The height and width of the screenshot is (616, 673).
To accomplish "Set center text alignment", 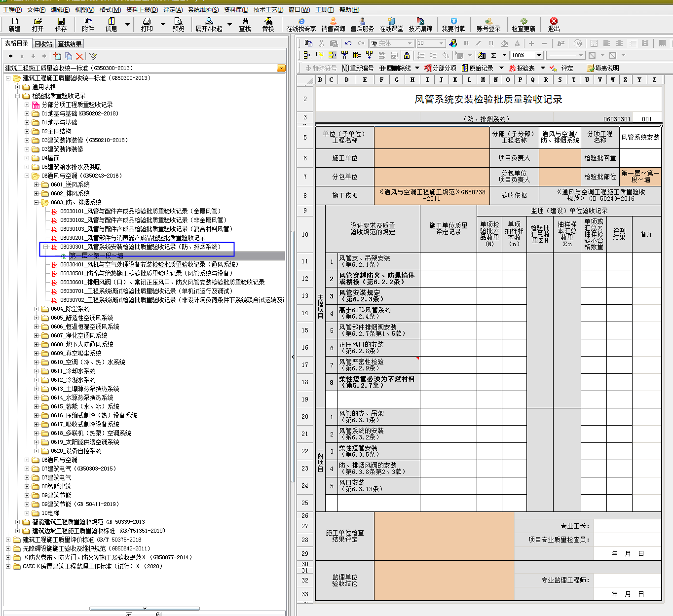I will click(620, 43).
